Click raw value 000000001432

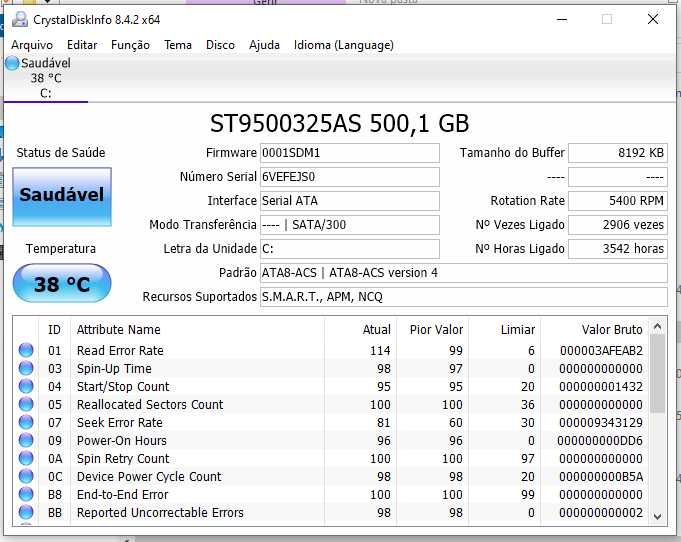[x=601, y=387]
